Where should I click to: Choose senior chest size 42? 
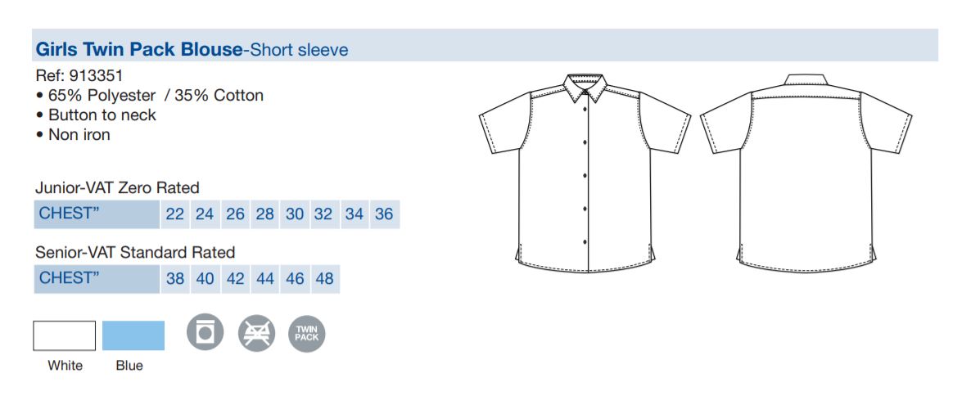[x=235, y=278]
